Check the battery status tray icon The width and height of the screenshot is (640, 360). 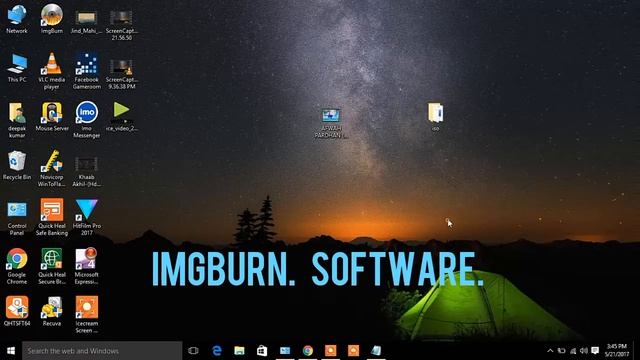pyautogui.click(x=562, y=351)
